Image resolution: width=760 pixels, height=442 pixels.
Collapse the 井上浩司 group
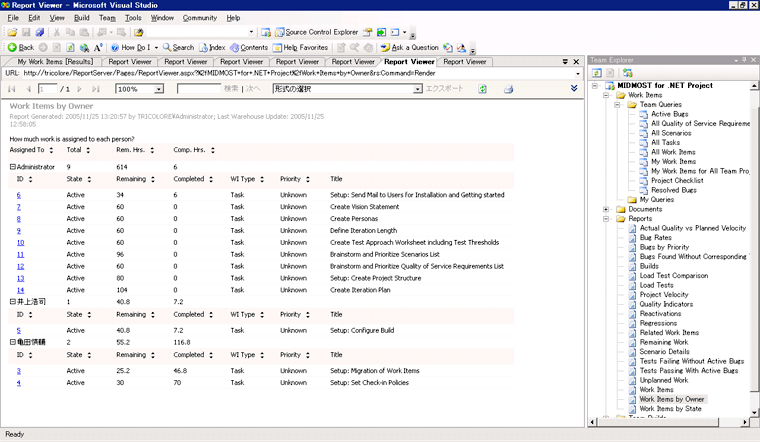pos(13,301)
